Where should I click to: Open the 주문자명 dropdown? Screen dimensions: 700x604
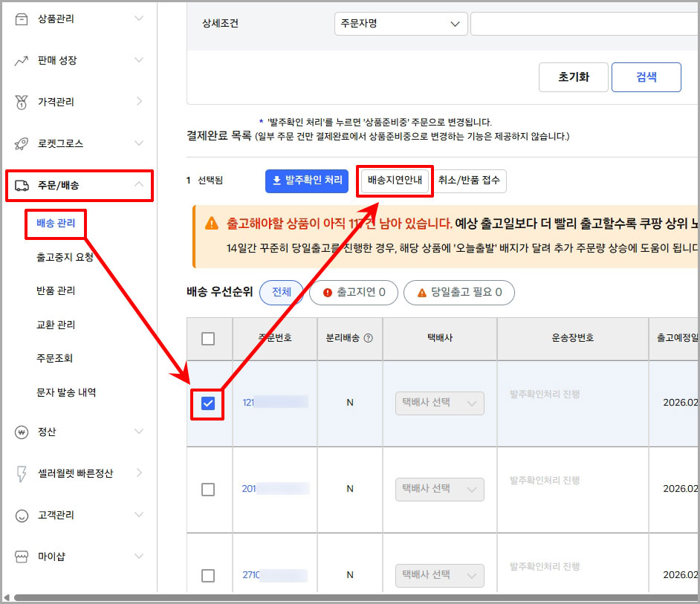click(401, 24)
